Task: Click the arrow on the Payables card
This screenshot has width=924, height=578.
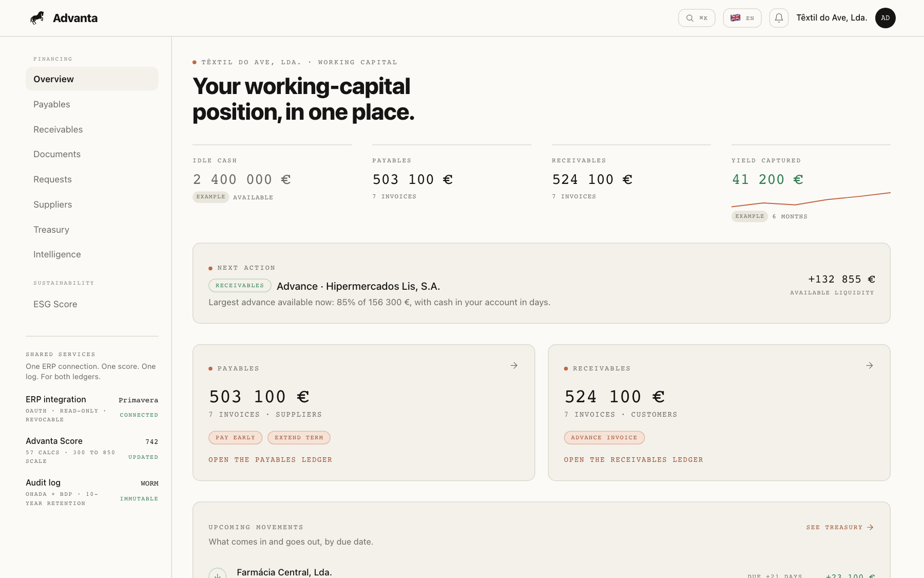Action: pos(514,365)
